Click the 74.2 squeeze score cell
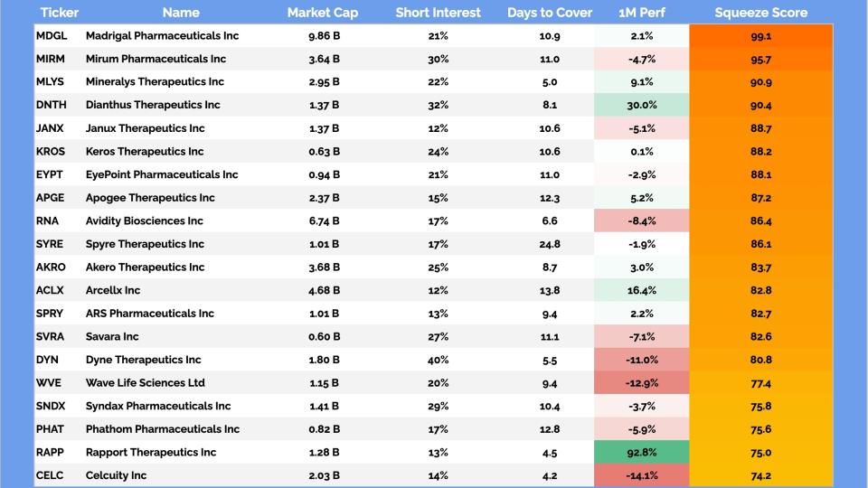Screen dimensions: 868x488 click(x=760, y=475)
